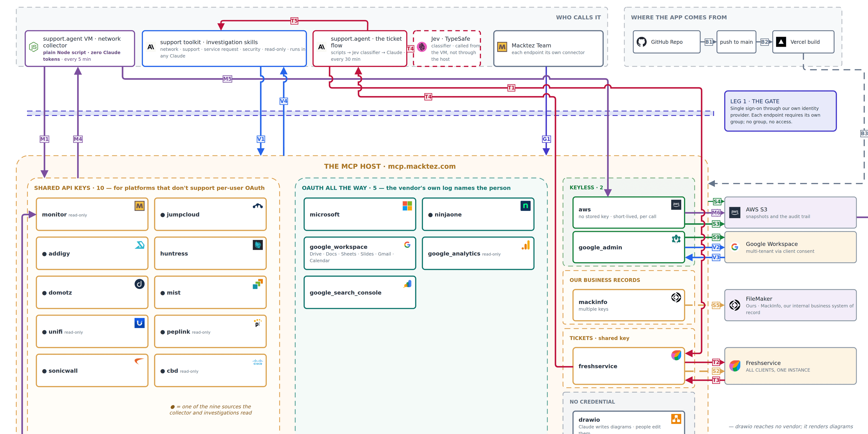Click the T2 edge label near Freshservice
The width and height of the screenshot is (868, 434).
tap(716, 362)
